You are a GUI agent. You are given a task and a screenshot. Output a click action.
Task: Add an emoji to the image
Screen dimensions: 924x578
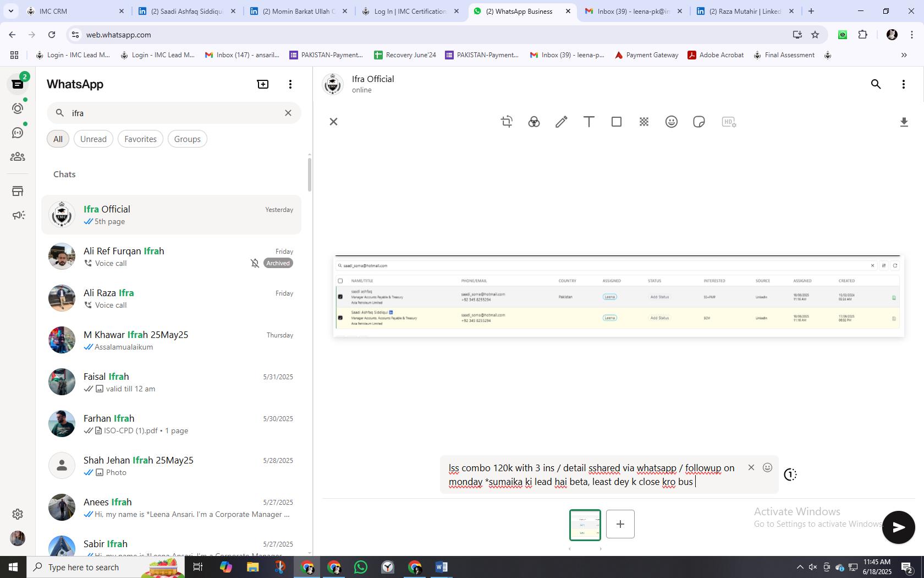click(x=671, y=122)
